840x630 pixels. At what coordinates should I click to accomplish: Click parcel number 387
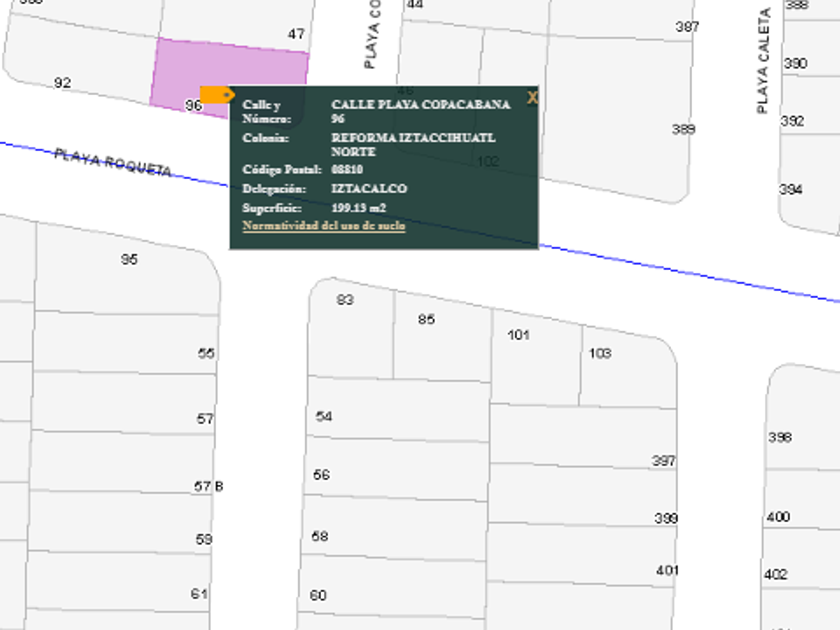pyautogui.click(x=687, y=27)
